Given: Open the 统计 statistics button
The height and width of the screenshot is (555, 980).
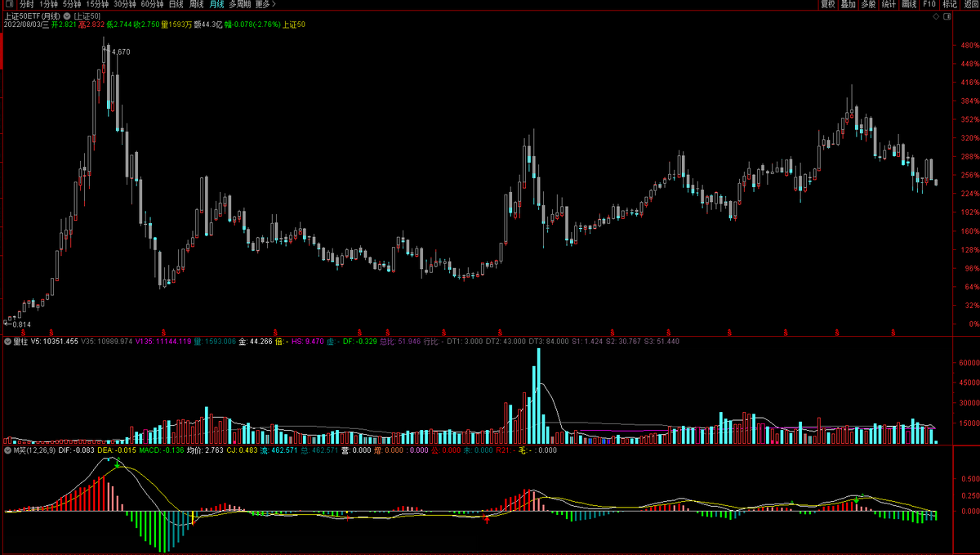Looking at the screenshot, I should pos(889,4).
